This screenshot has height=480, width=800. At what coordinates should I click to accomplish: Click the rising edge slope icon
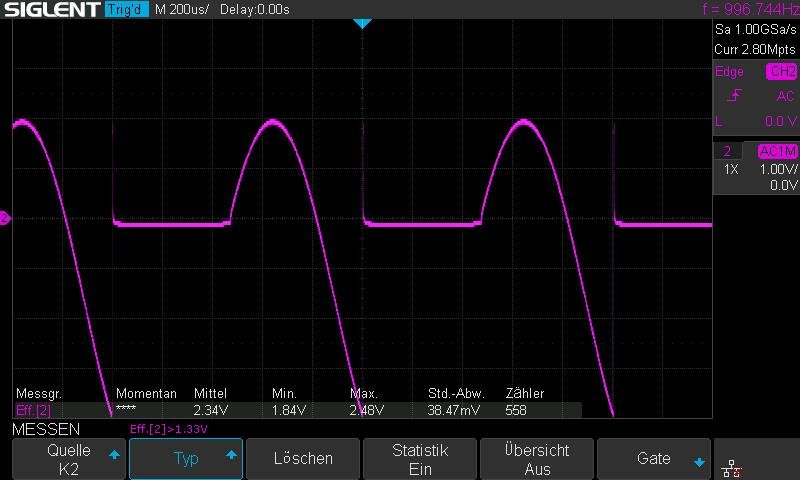pyautogui.click(x=735, y=96)
